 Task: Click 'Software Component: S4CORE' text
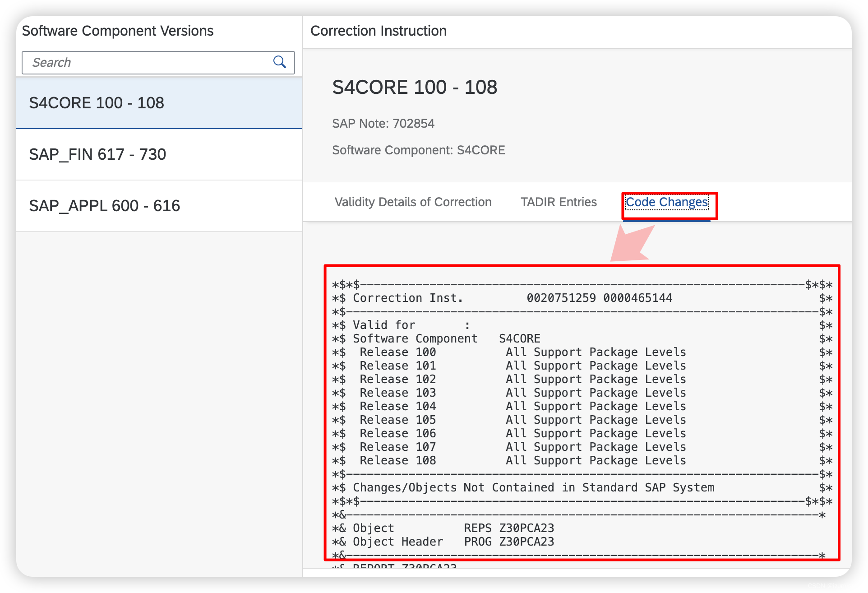[418, 150]
